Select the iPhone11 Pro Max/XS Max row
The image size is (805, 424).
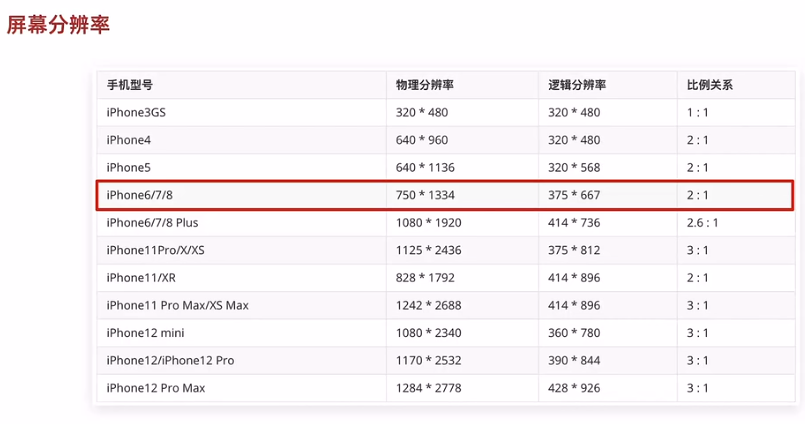177,305
